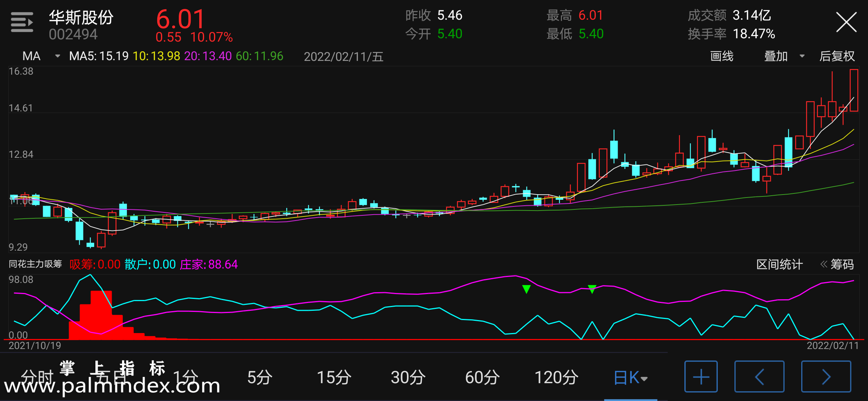Click the date 2022/02/11/五
This screenshot has width=868, height=401.
[x=343, y=56]
